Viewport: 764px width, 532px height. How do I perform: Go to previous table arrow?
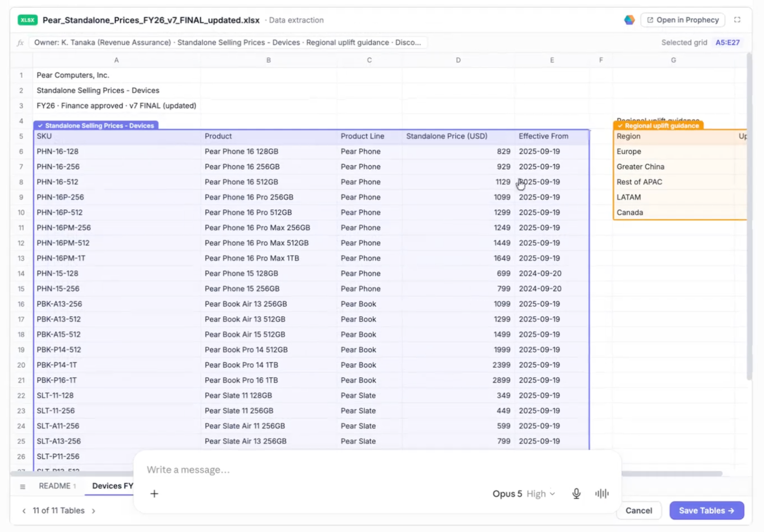tap(24, 511)
